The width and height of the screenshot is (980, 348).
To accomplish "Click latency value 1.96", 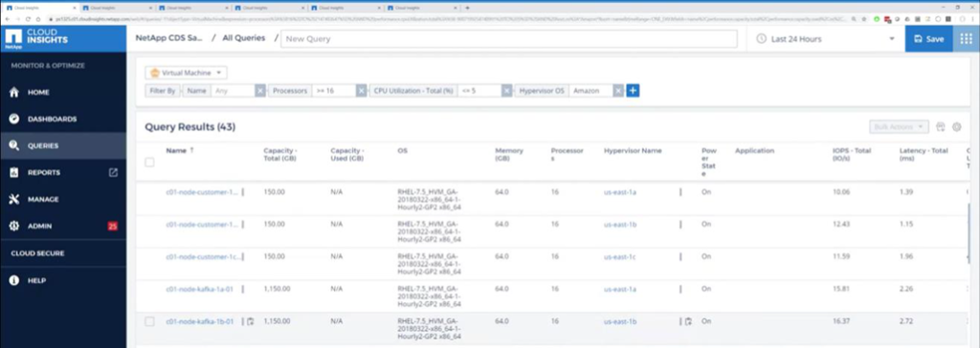I will click(906, 256).
